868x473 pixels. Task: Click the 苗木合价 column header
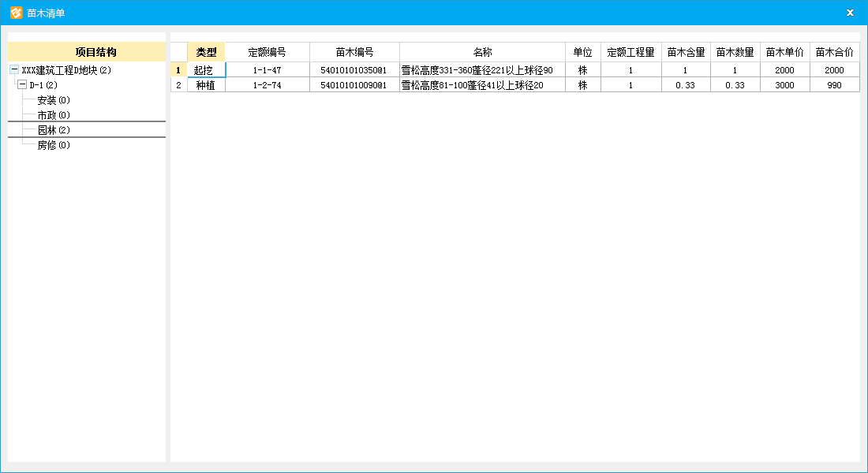834,52
